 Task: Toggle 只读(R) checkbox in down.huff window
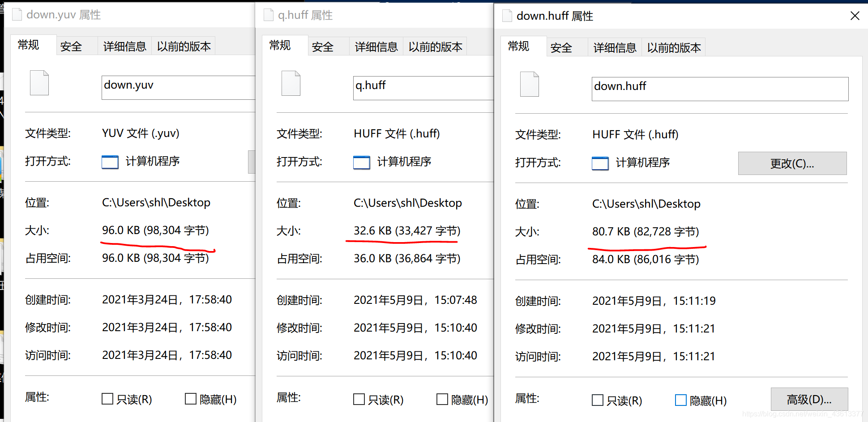pos(598,400)
